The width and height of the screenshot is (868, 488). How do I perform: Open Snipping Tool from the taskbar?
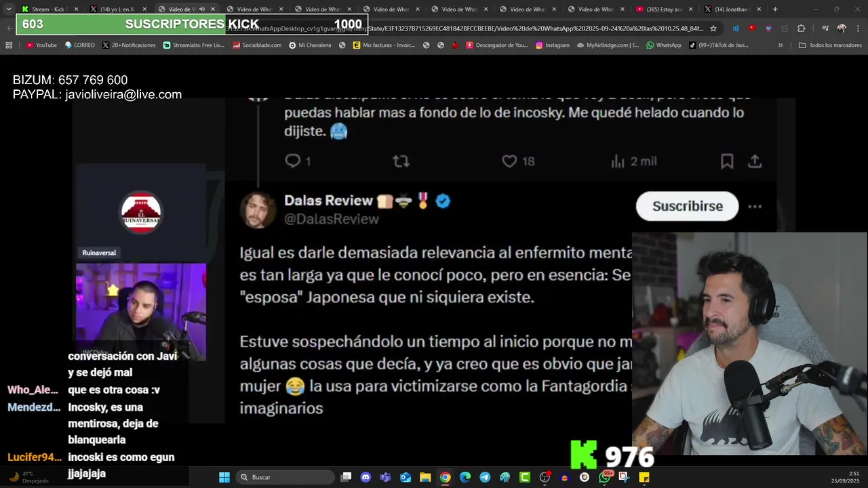[x=624, y=477]
